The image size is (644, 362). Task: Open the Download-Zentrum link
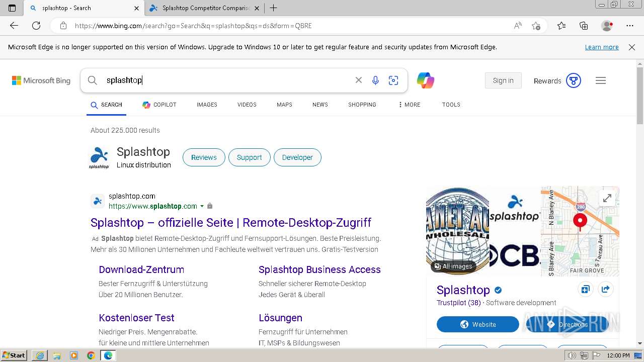point(141,269)
